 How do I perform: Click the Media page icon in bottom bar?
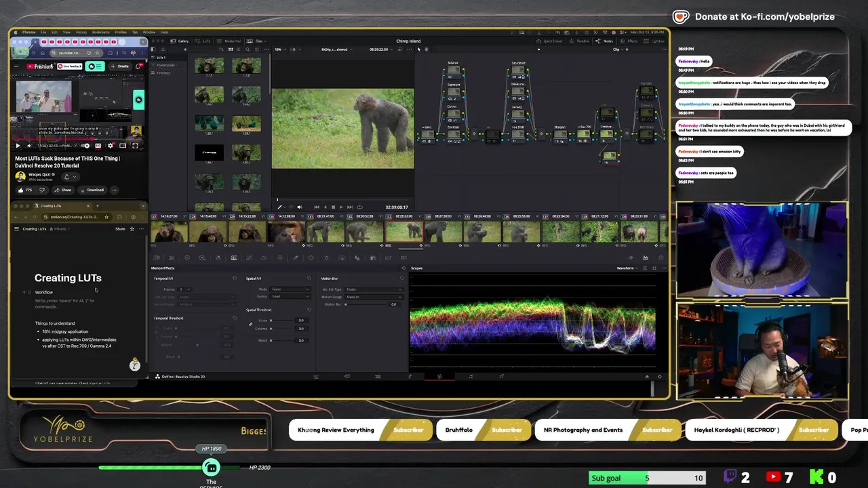[x=317, y=376]
